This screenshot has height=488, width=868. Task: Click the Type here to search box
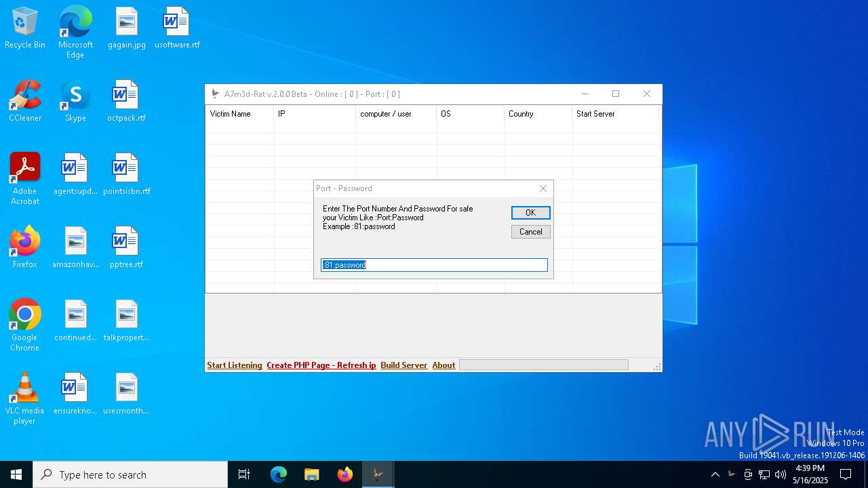pos(130,474)
